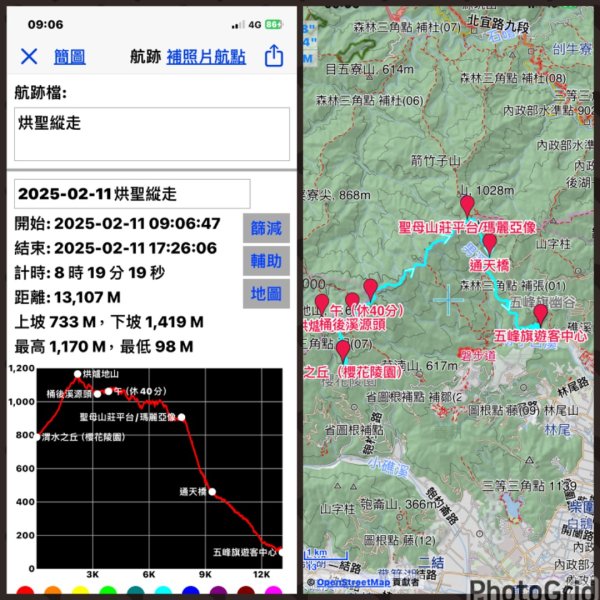Tap the map pin above 五峰旗遊客中心

click(540, 315)
